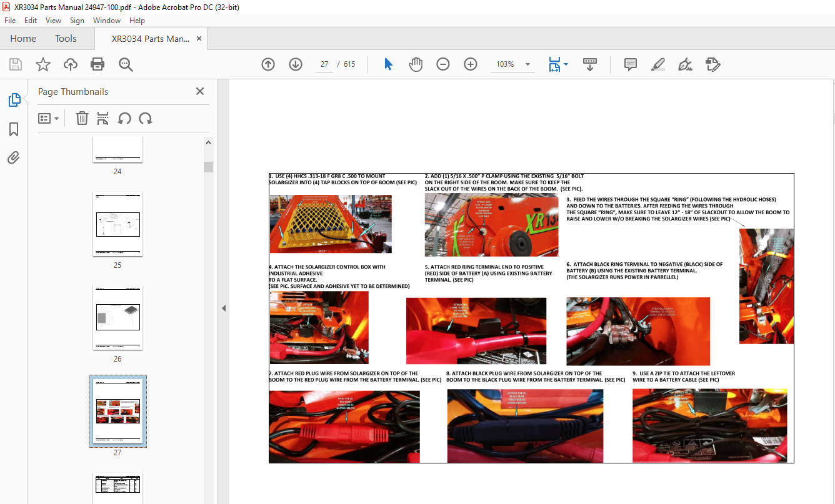This screenshot has height=504, width=835.
Task: Select page 25 thumbnail
Action: (117, 224)
